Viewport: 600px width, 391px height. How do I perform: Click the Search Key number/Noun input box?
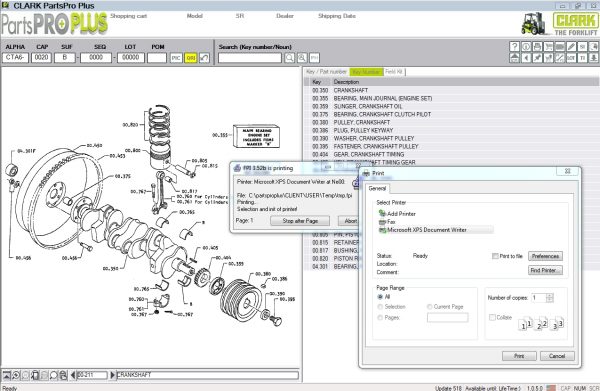coord(250,58)
